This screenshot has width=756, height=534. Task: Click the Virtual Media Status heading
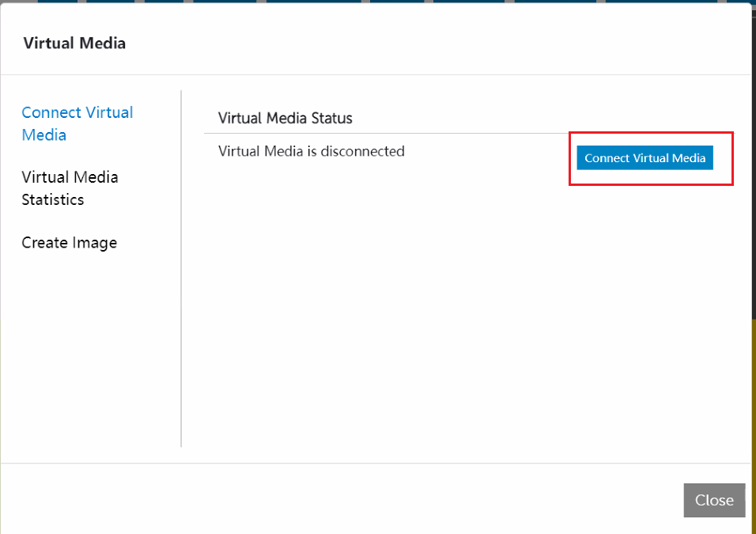click(285, 118)
